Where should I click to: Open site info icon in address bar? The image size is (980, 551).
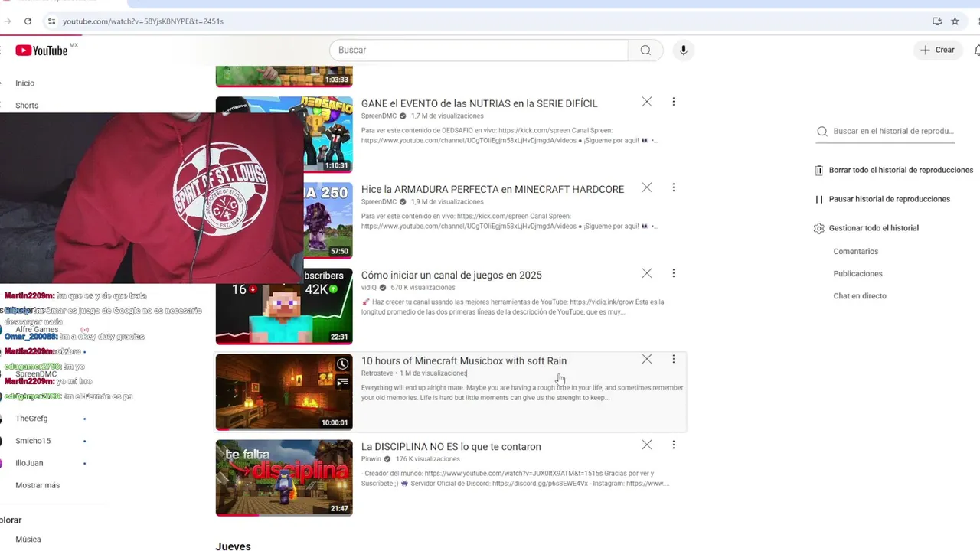51,21
